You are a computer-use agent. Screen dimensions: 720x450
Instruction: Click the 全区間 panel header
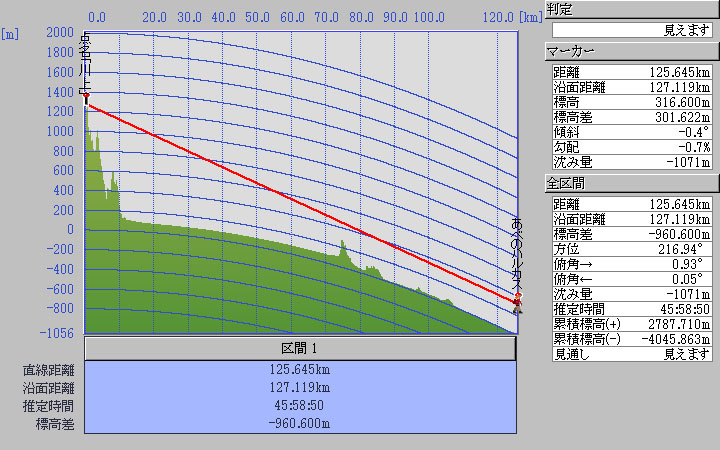click(x=632, y=184)
